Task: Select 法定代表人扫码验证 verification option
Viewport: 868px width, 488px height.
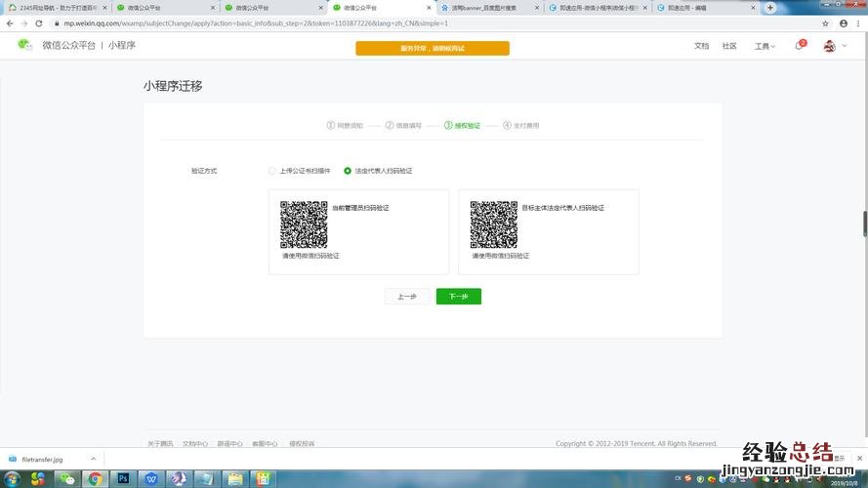Action: pyautogui.click(x=348, y=171)
